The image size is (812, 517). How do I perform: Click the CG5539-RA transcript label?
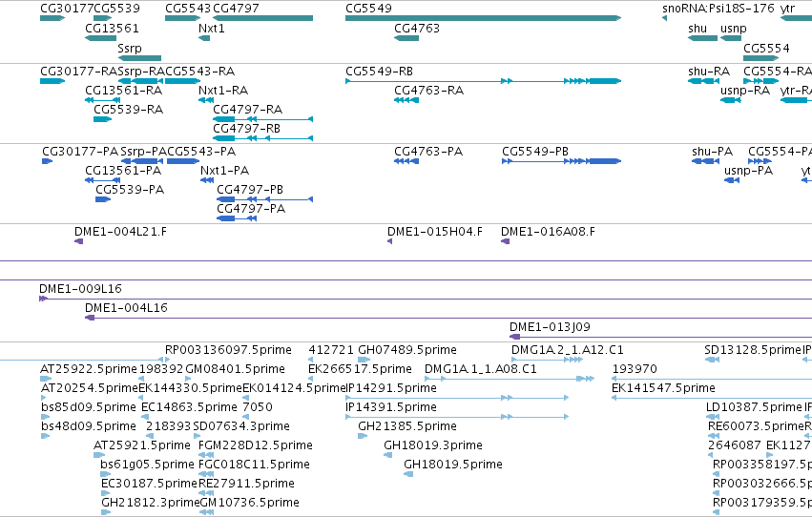pyautogui.click(x=129, y=110)
